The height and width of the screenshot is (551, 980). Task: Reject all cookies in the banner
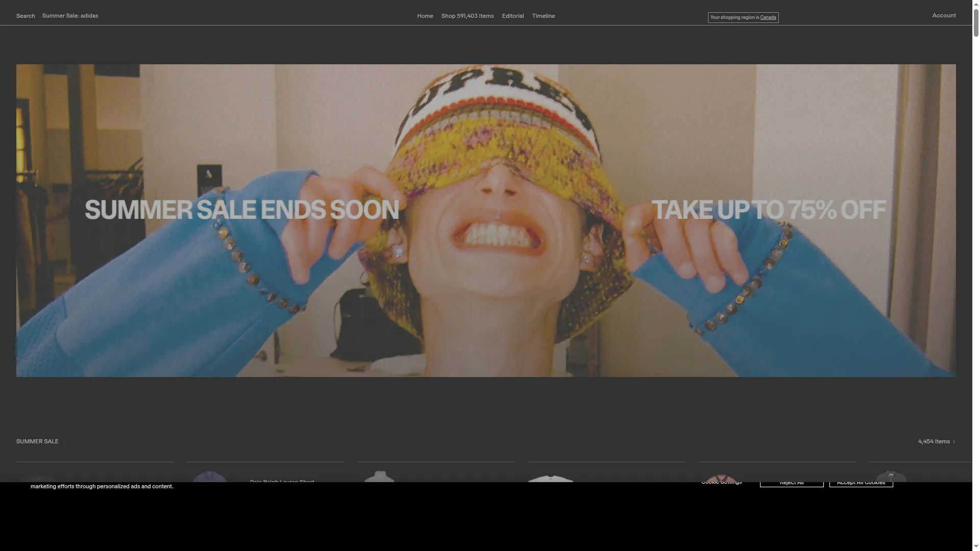coord(792,483)
